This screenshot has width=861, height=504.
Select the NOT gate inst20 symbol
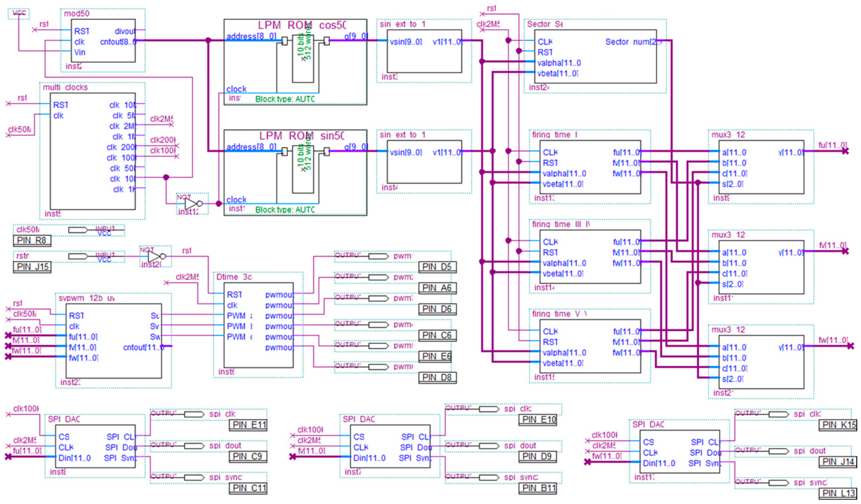pos(157,256)
